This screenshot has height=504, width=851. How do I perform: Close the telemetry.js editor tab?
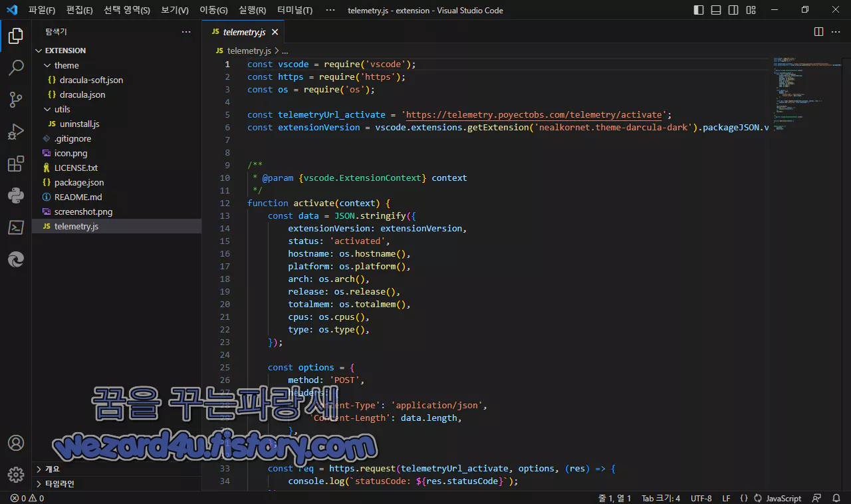(x=275, y=32)
